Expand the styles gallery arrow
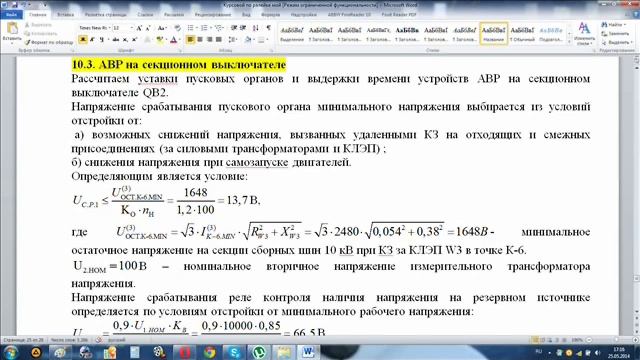 569,42
